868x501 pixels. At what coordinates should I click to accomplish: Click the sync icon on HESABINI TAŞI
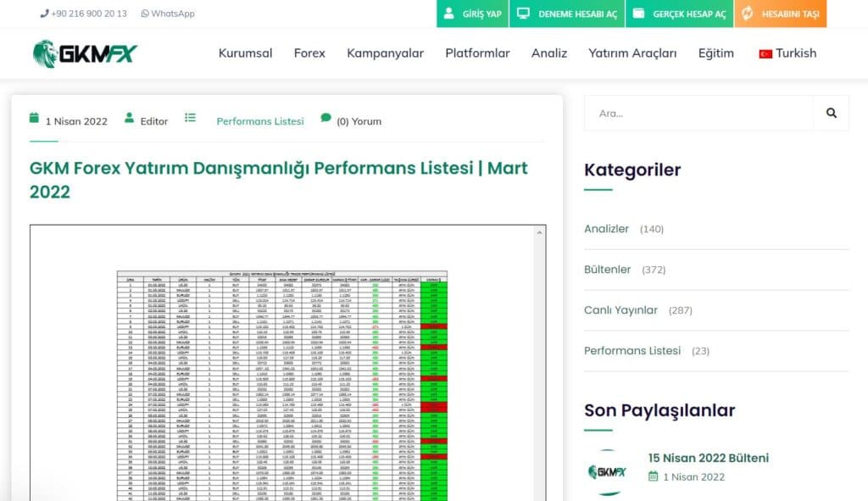tap(748, 13)
